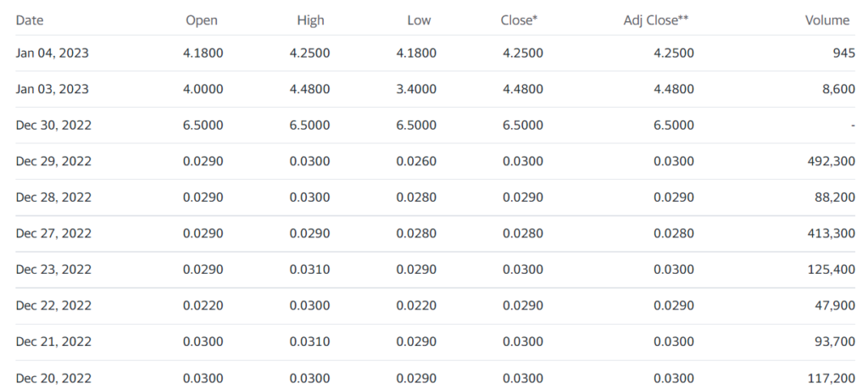Select the Dec 30, 2022 date cell
The image size is (868, 389).
click(53, 125)
